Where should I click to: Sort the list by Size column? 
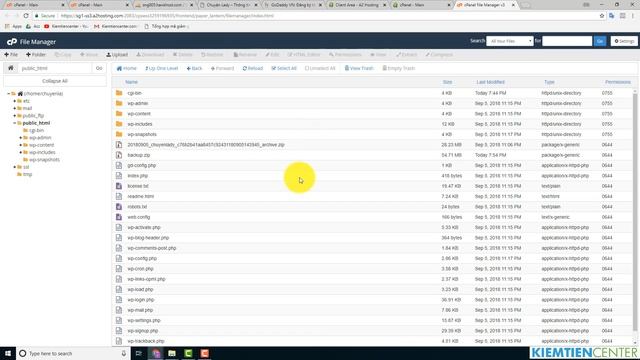pyautogui.click(x=447, y=82)
